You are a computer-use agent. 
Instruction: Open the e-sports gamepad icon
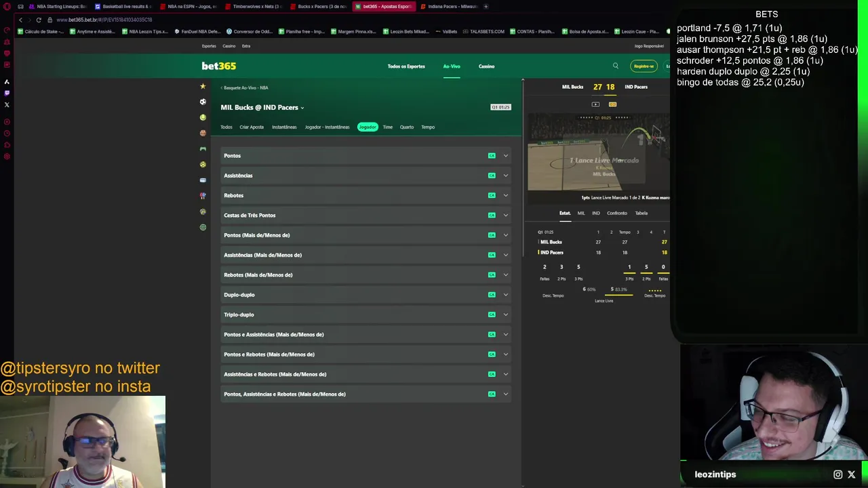pos(202,148)
